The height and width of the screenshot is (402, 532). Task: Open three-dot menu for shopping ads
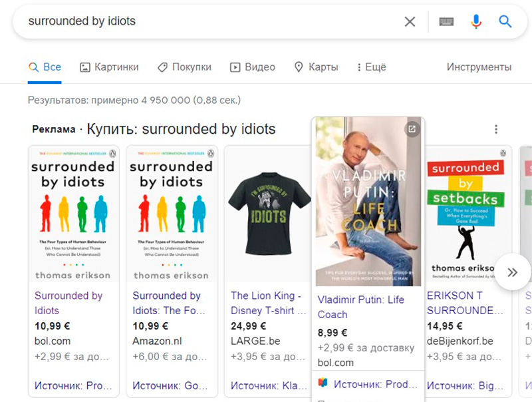pyautogui.click(x=495, y=129)
